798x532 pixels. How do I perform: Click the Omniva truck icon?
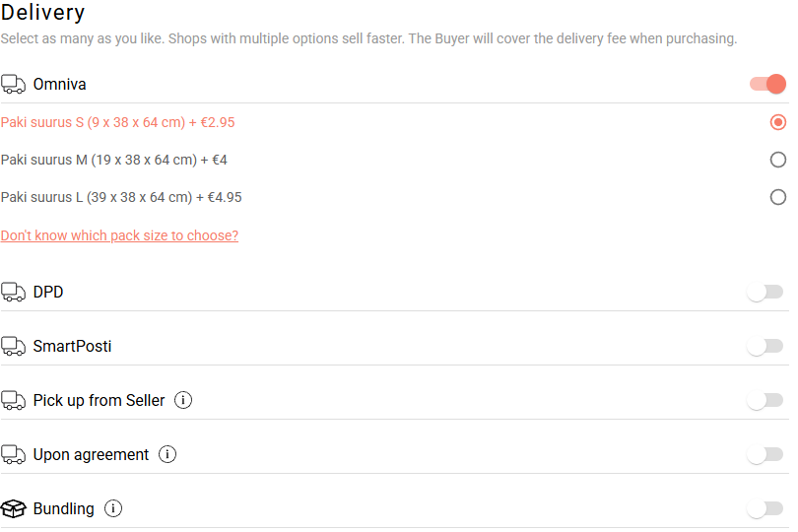pos(14,84)
